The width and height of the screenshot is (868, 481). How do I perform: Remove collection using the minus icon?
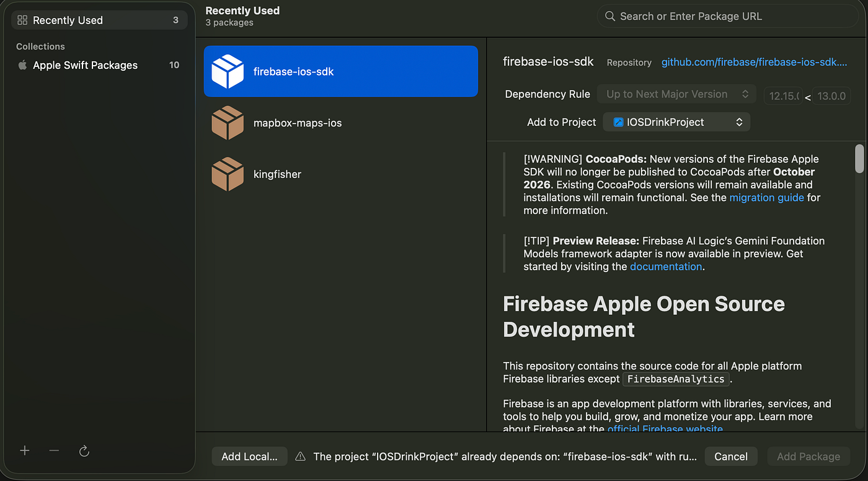pyautogui.click(x=54, y=451)
